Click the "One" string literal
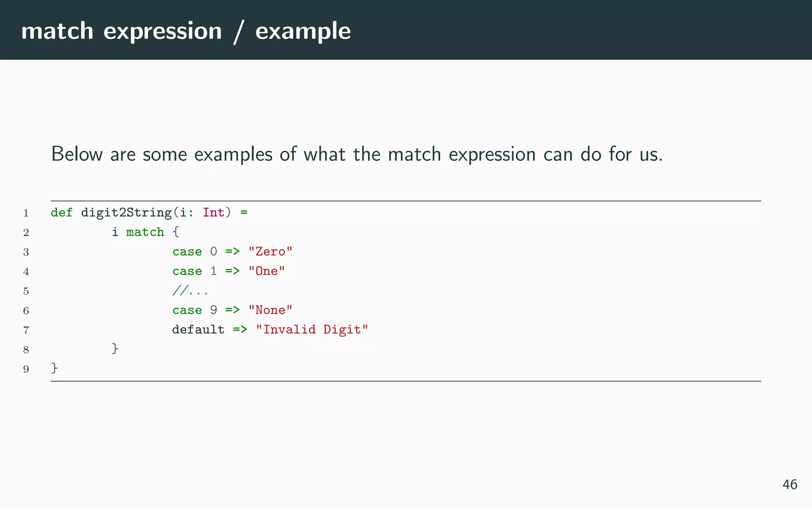Image resolution: width=812 pixels, height=508 pixels. coord(266,271)
